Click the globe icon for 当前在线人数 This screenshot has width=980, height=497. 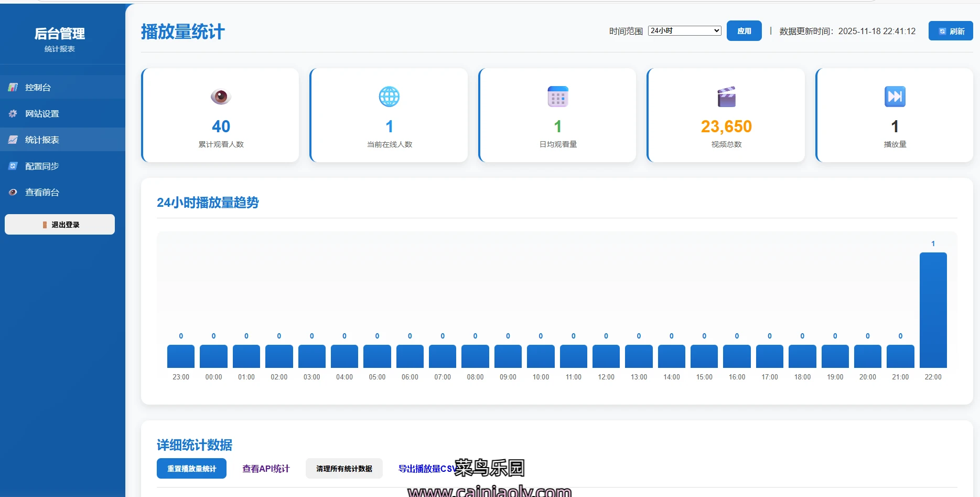click(x=389, y=97)
